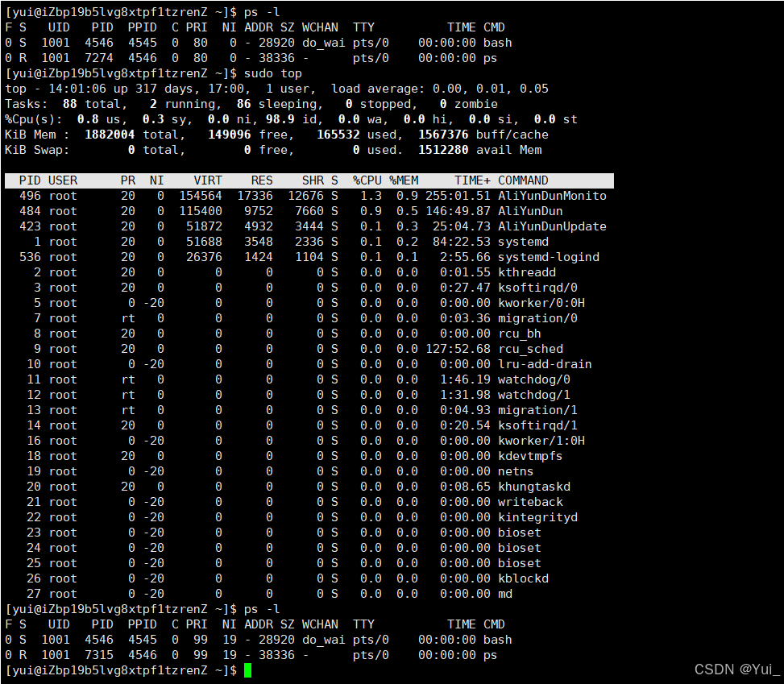Click the USER column header in top
This screenshot has height=684, width=784.
[x=63, y=180]
